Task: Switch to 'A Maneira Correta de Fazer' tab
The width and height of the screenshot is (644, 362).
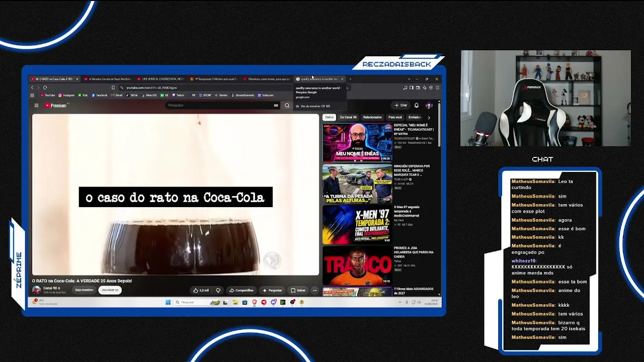Action: click(107, 79)
